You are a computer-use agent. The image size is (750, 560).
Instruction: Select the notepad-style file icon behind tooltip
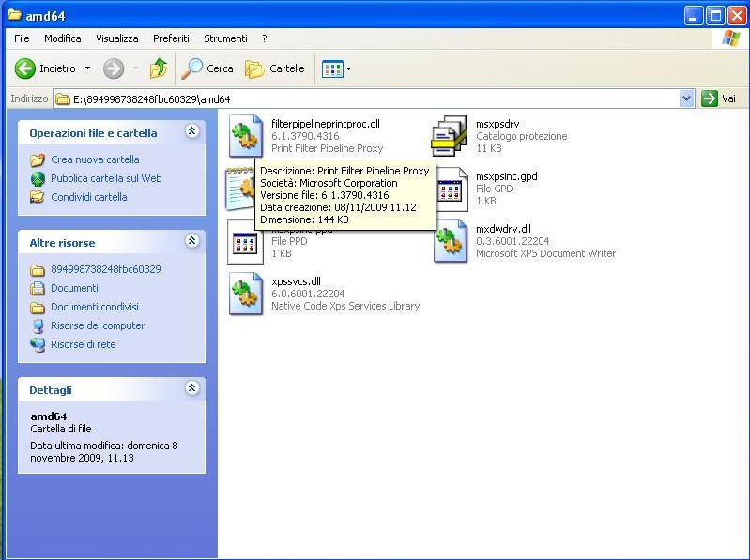[x=239, y=189]
